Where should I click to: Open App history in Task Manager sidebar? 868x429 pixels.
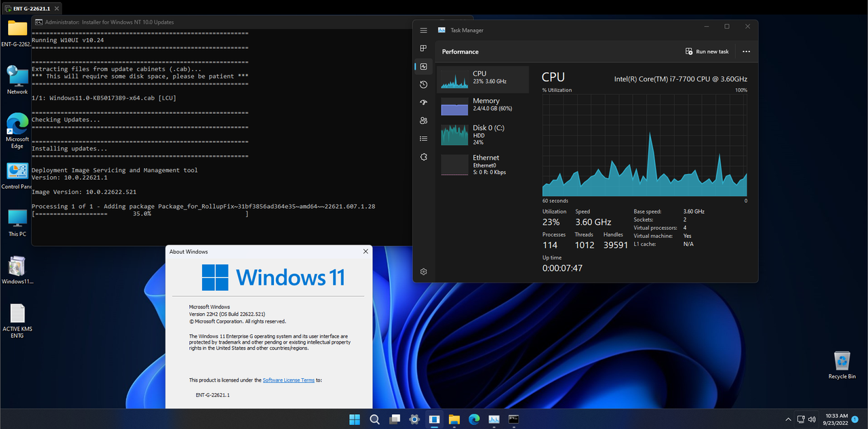point(423,85)
